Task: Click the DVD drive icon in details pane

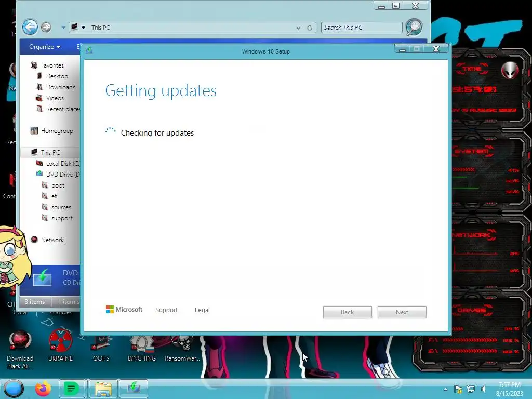Action: click(43, 278)
